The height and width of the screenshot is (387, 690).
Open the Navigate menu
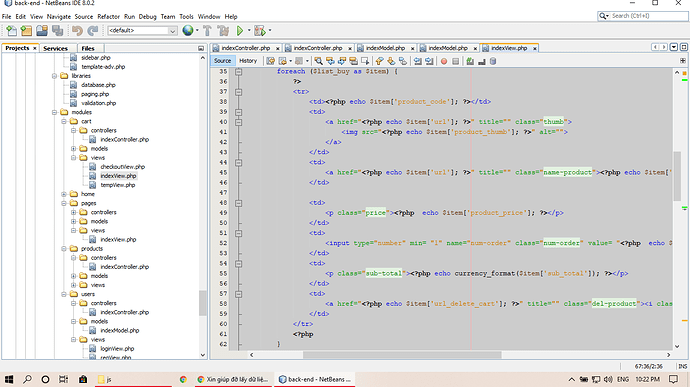(x=59, y=17)
